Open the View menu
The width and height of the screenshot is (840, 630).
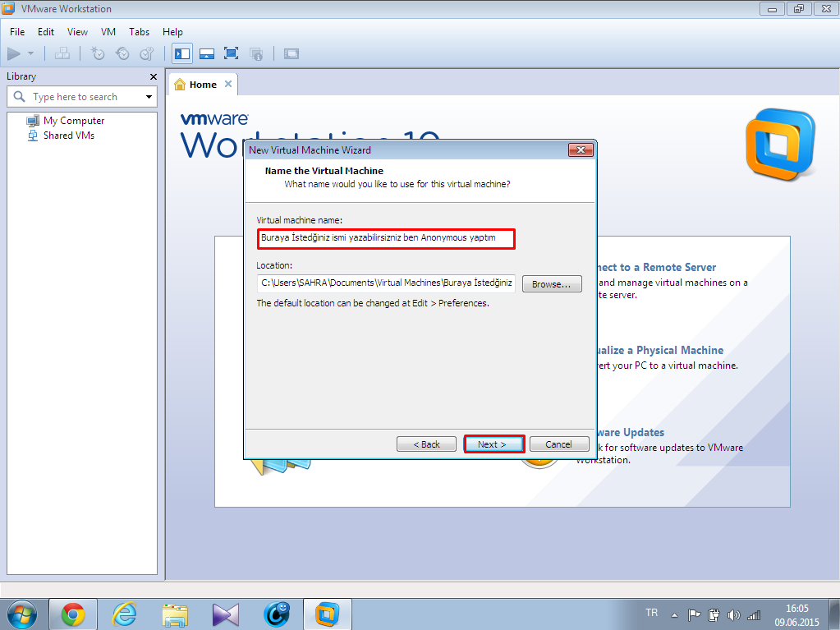pyautogui.click(x=77, y=32)
